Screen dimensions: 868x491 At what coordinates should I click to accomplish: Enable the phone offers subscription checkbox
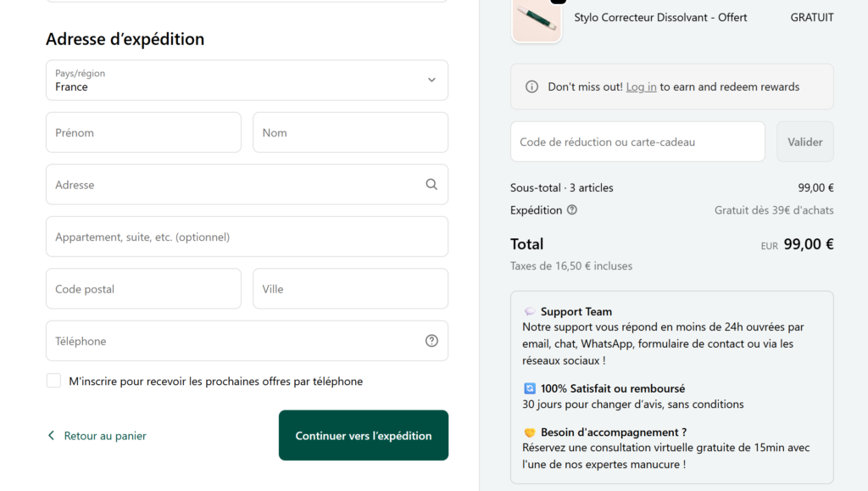pos(53,381)
